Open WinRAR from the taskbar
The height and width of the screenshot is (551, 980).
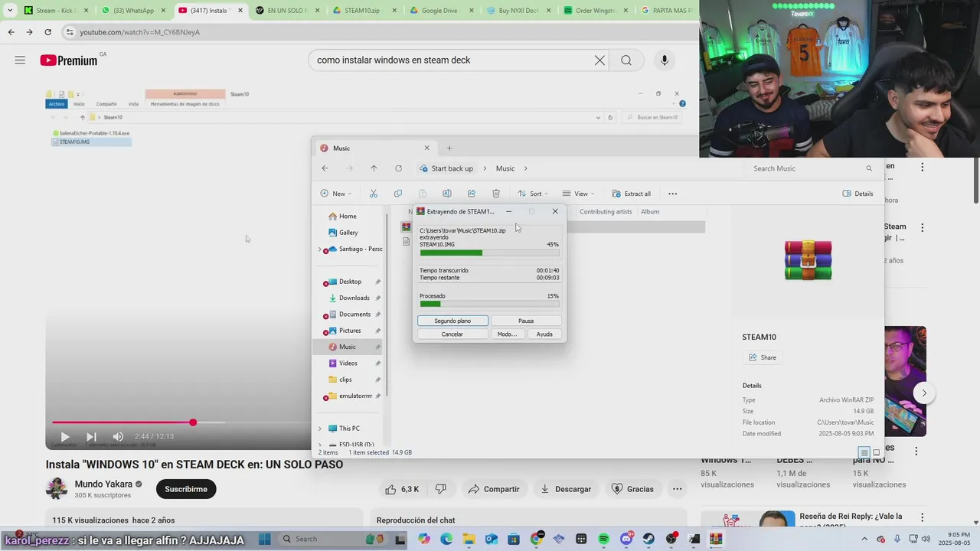pos(716,540)
